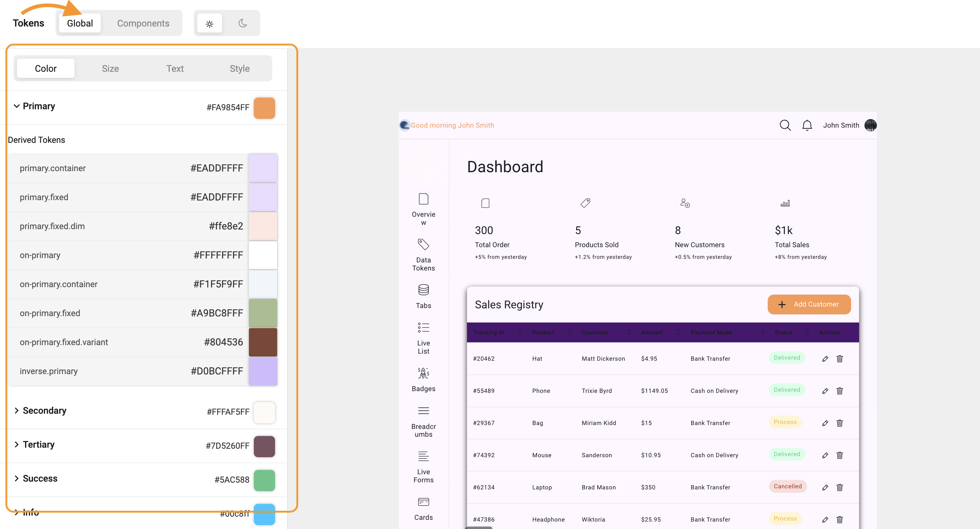The width and height of the screenshot is (980, 529).
Task: Switch to light mode sun toggle
Action: 209,24
